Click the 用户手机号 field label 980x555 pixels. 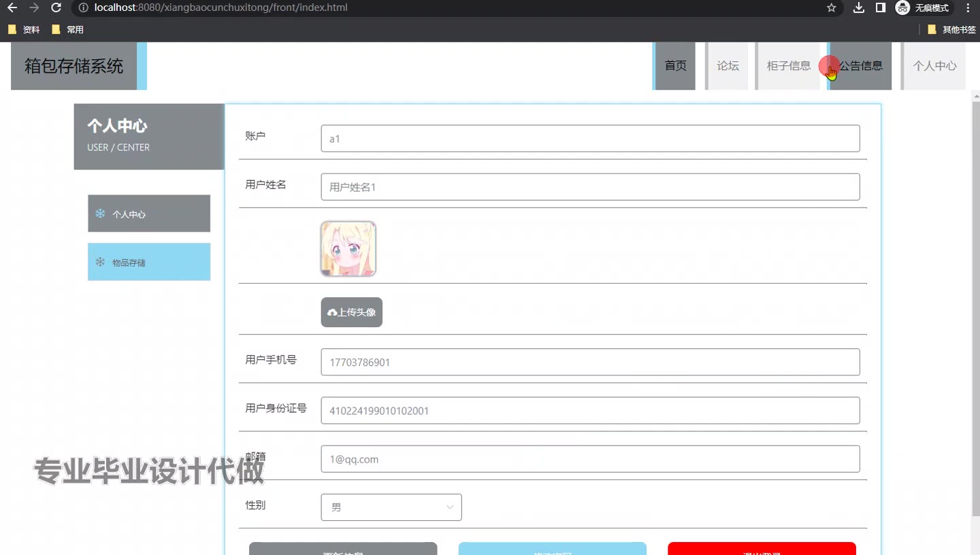pyautogui.click(x=271, y=360)
